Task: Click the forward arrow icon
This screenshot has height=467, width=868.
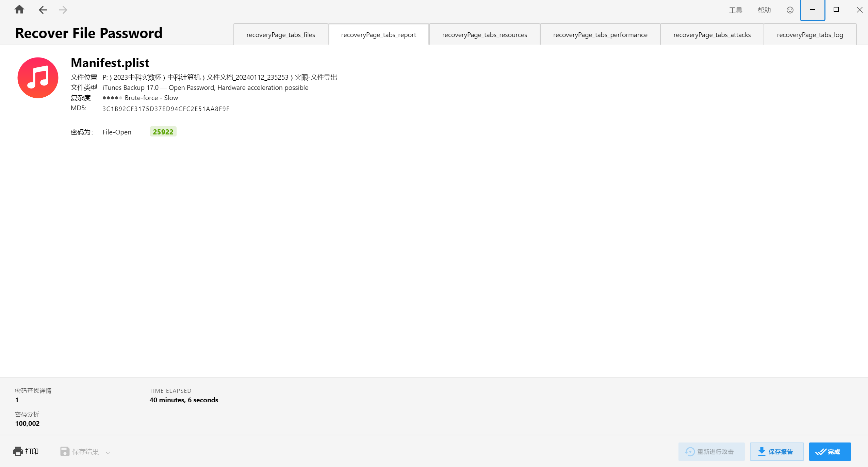Action: (63, 10)
